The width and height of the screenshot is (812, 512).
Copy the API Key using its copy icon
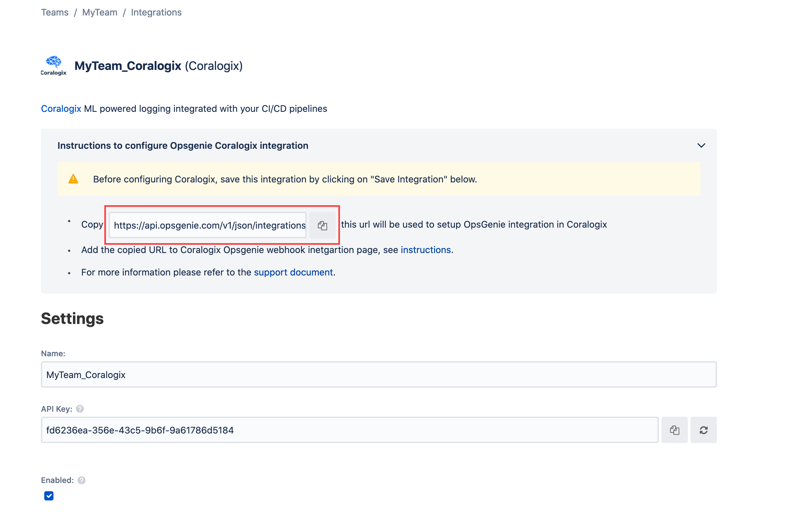[674, 430]
